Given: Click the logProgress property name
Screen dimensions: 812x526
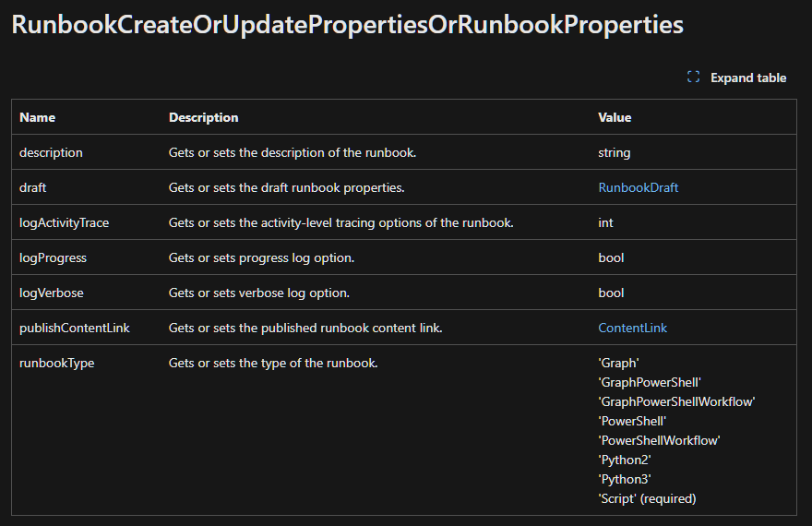Looking at the screenshot, I should [x=53, y=257].
